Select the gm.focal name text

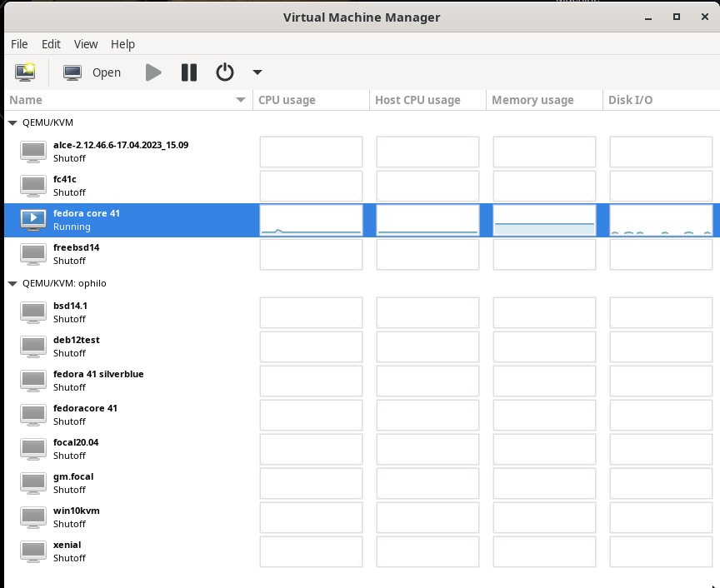pyautogui.click(x=73, y=476)
